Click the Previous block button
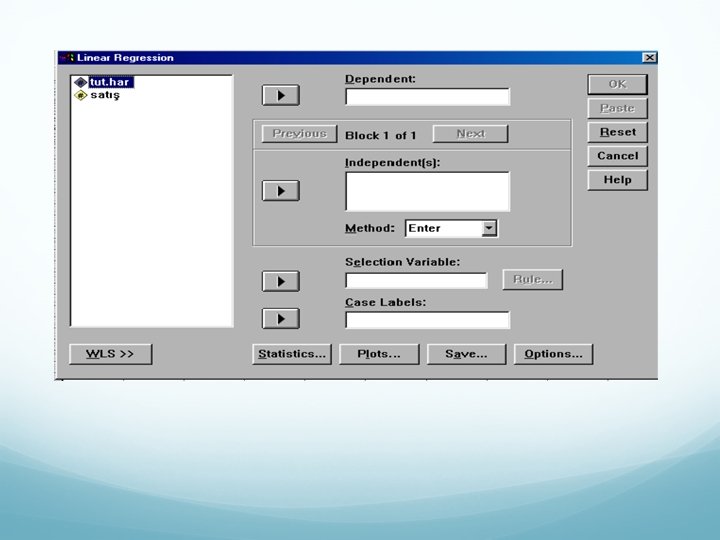 [299, 134]
